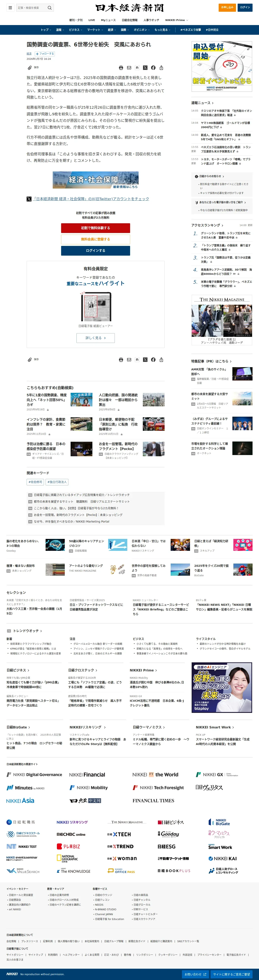
Task: Expand the オピニオン navigation dropdown
Action: pos(142,30)
